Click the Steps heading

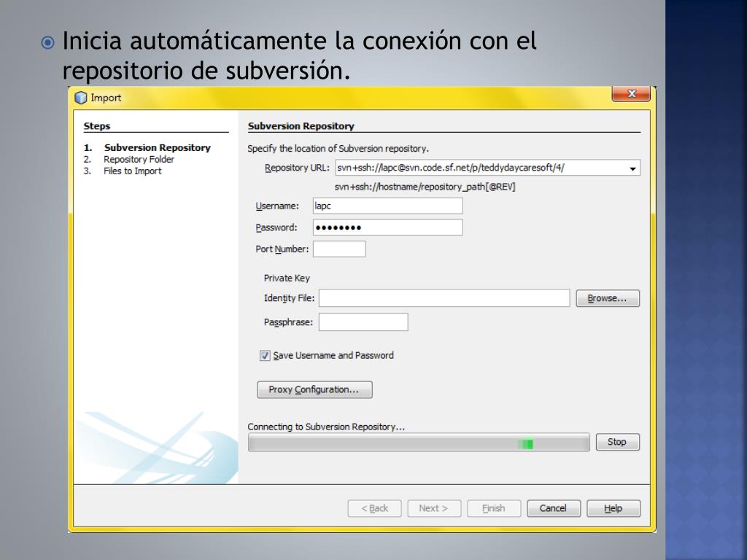click(97, 126)
